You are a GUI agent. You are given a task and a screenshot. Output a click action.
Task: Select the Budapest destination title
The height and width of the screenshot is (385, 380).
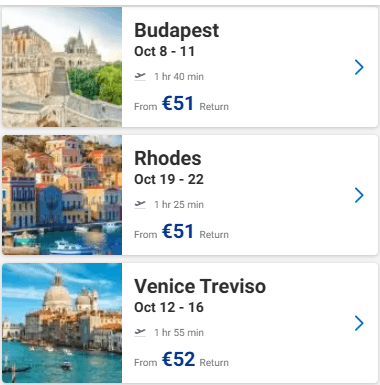[x=177, y=31]
